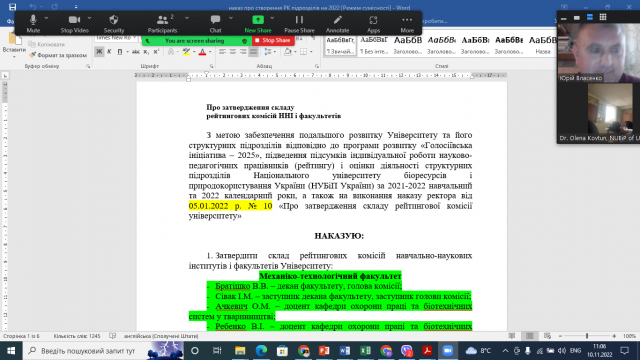Expand the New Share options arrow
This screenshot has height=360, width=640.
(272, 18)
